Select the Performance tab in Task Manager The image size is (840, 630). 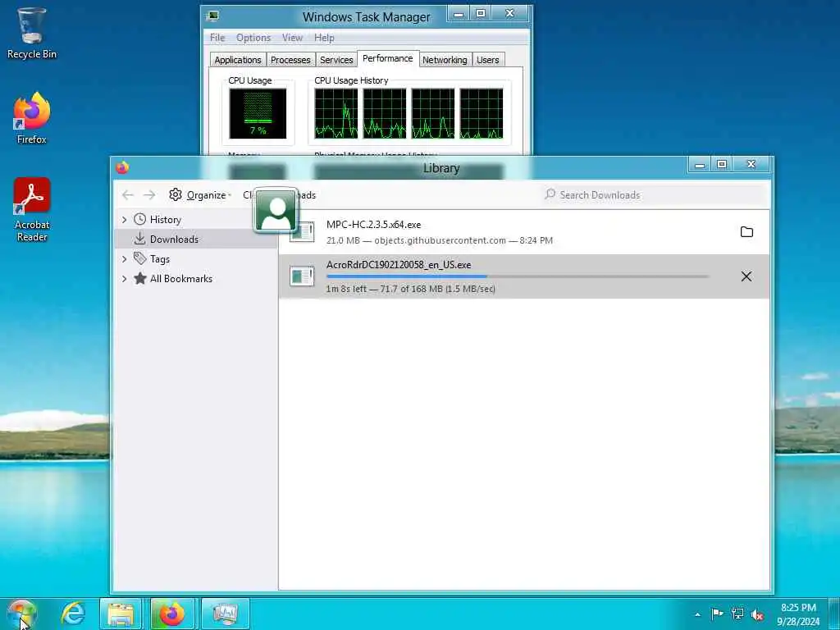[x=387, y=58]
